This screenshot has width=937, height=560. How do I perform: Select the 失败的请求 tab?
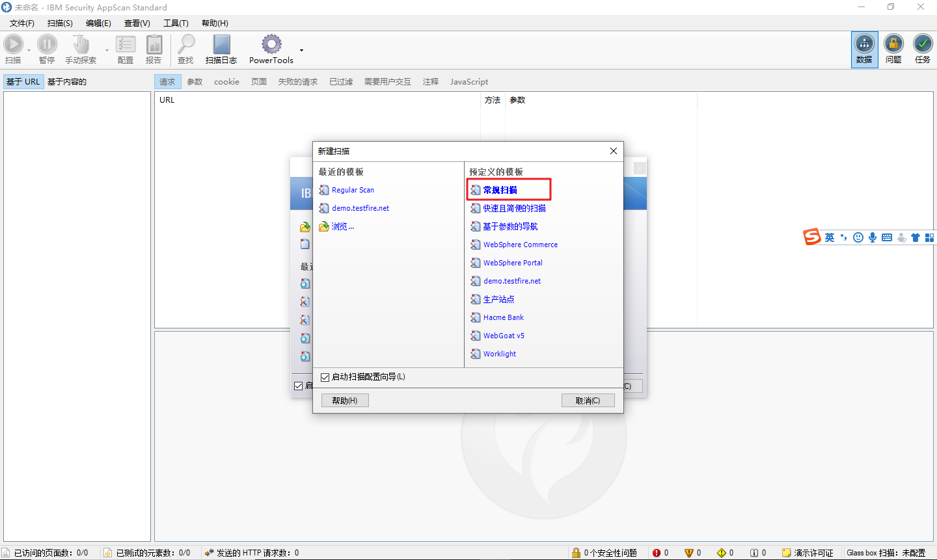click(x=298, y=82)
